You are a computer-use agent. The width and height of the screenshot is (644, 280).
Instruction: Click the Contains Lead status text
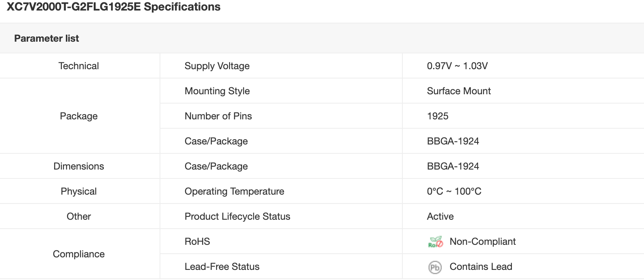[x=481, y=267]
